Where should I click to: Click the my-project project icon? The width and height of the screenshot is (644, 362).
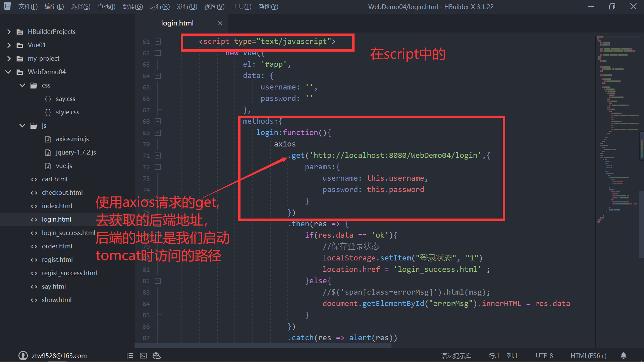pos(20,59)
